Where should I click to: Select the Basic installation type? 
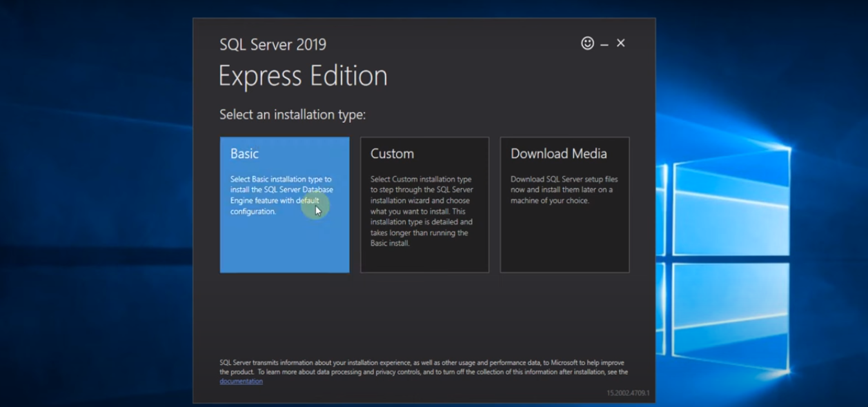[x=284, y=205]
